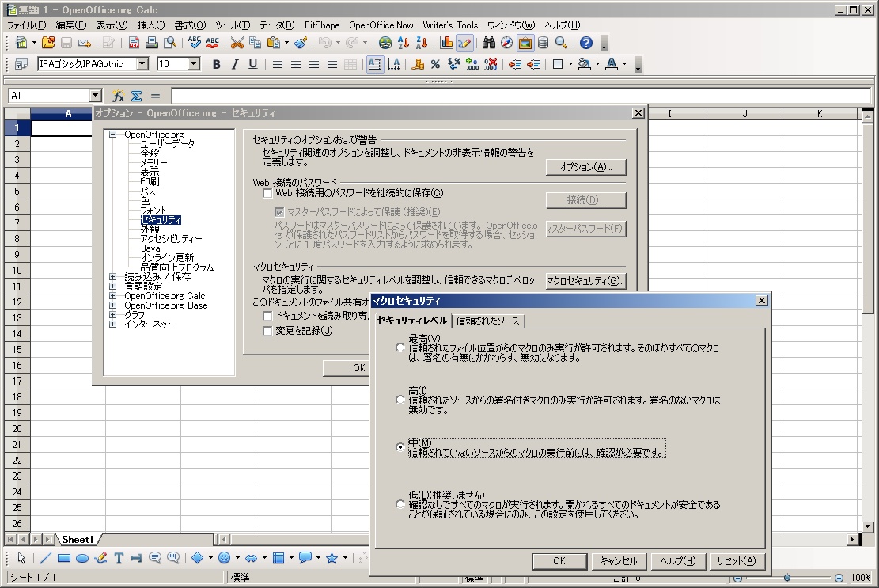The image size is (879, 588).
Task: Click the Export as PDF icon
Action: (x=134, y=43)
